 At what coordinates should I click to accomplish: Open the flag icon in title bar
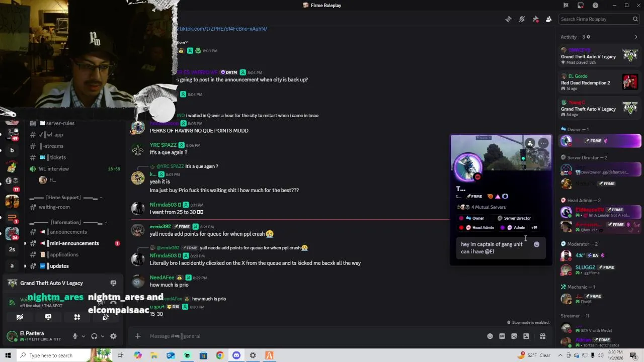click(x=566, y=6)
